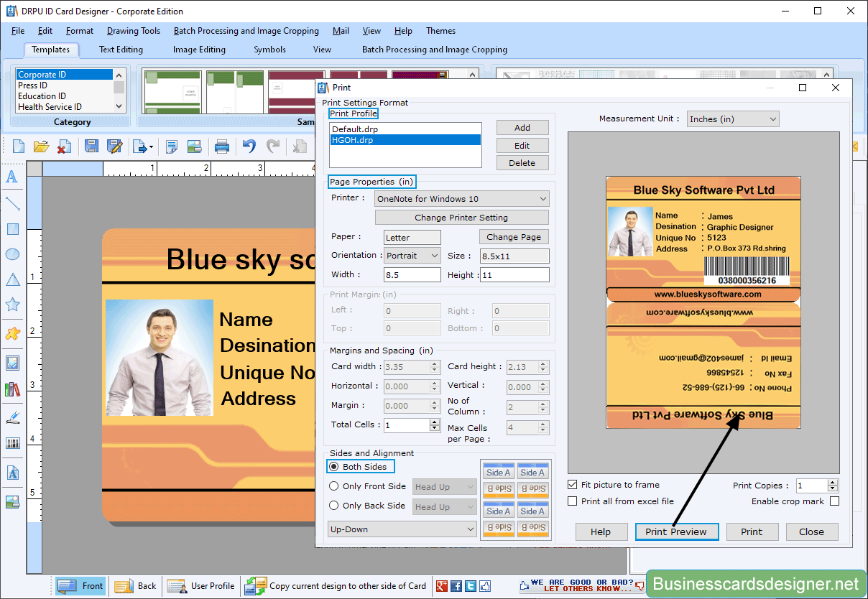Click the Delete print profile button
868x599 pixels.
(522, 163)
